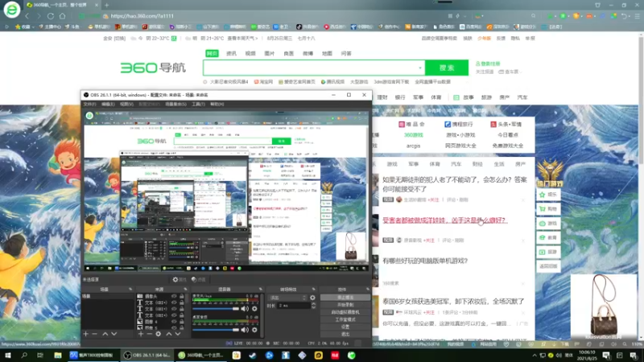
Task: Toggle lock on first text (GDI+) source
Action: click(x=182, y=302)
